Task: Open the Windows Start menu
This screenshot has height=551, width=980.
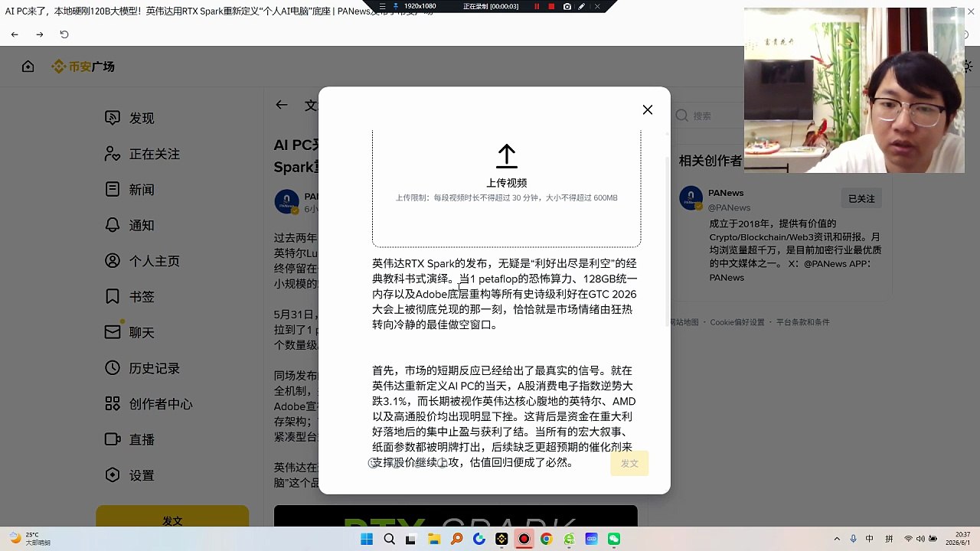Action: 367,539
